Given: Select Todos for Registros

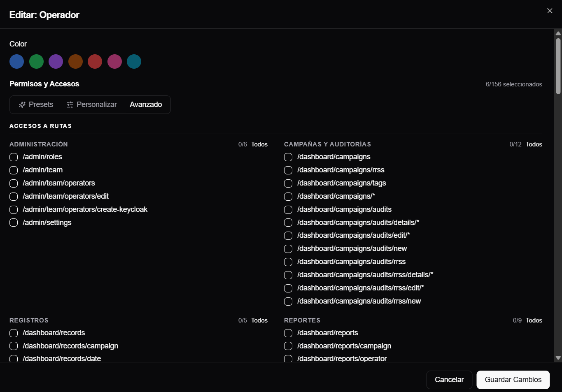Looking at the screenshot, I should 259,320.
